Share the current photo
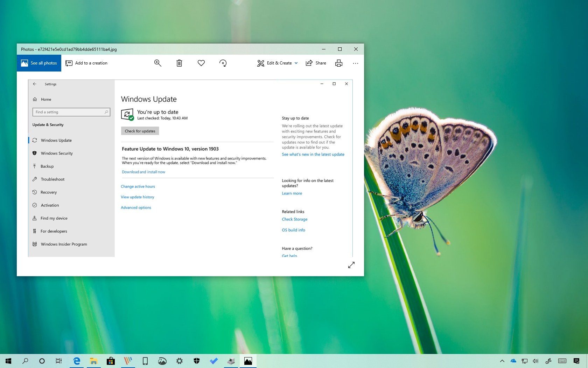588x368 pixels. click(x=316, y=63)
